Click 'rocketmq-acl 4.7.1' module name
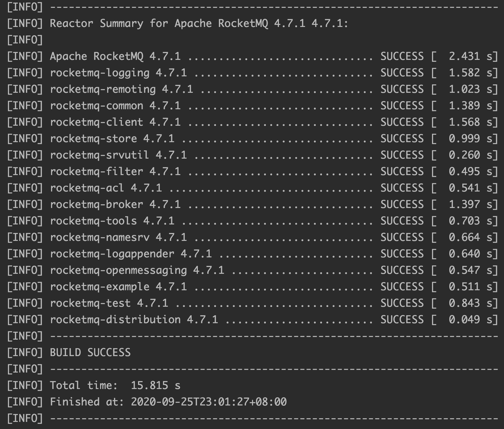The height and width of the screenshot is (429, 504). (106, 188)
